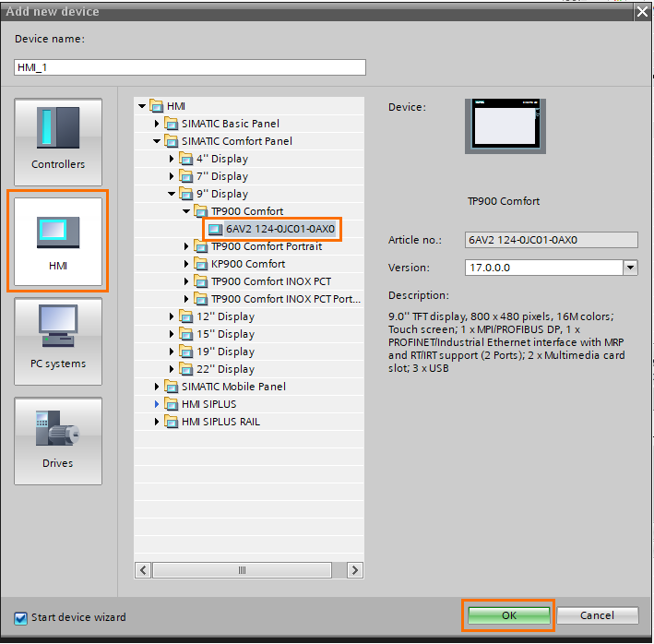Expand the 22" Display node
Viewport: 654px width, 644px height.
point(172,369)
